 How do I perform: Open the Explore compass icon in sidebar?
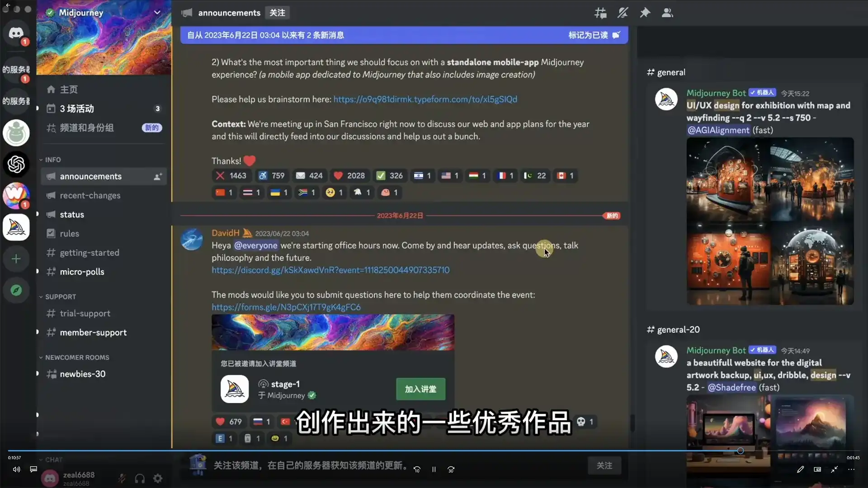tap(16, 290)
